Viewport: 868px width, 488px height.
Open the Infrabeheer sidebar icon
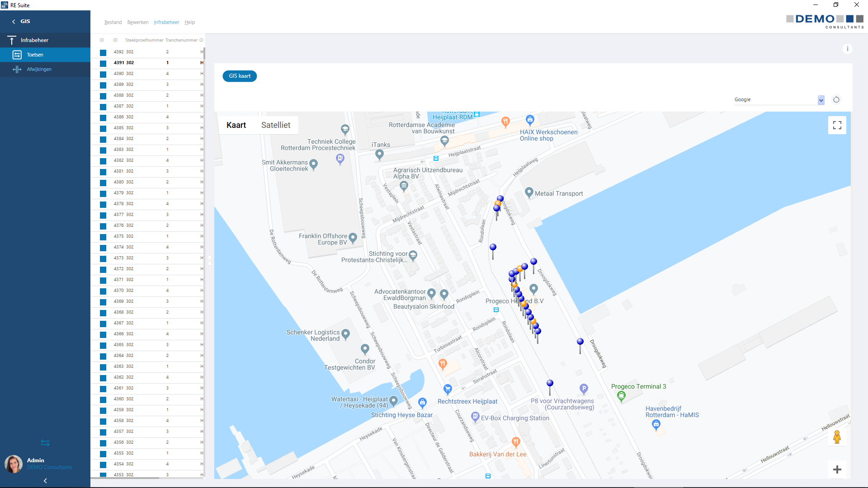pyautogui.click(x=12, y=40)
